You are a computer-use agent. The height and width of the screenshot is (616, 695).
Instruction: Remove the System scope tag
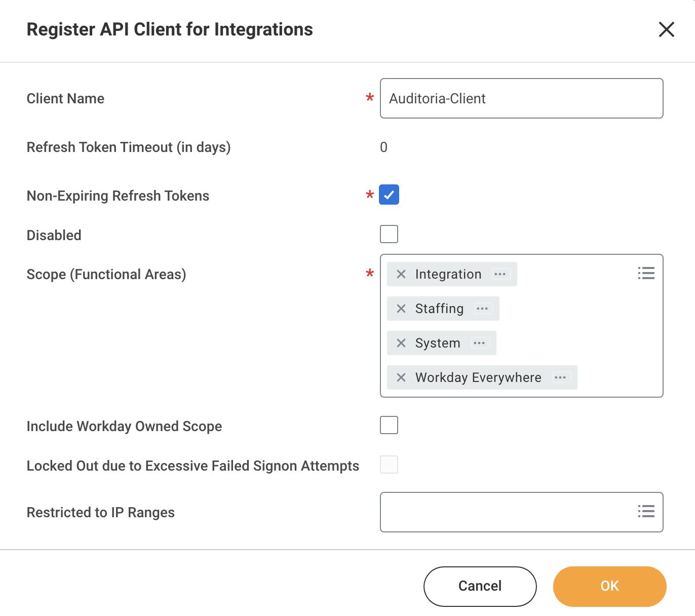(x=401, y=343)
